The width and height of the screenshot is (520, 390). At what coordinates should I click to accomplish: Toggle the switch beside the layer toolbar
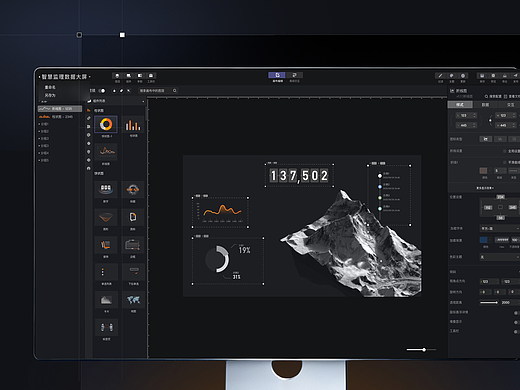(x=102, y=91)
